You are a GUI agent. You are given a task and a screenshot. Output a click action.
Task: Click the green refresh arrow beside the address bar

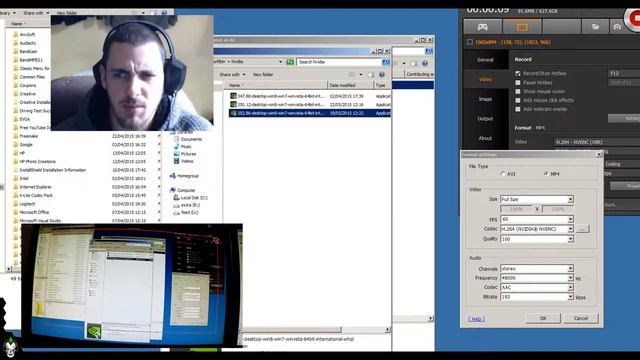pyautogui.click(x=290, y=62)
